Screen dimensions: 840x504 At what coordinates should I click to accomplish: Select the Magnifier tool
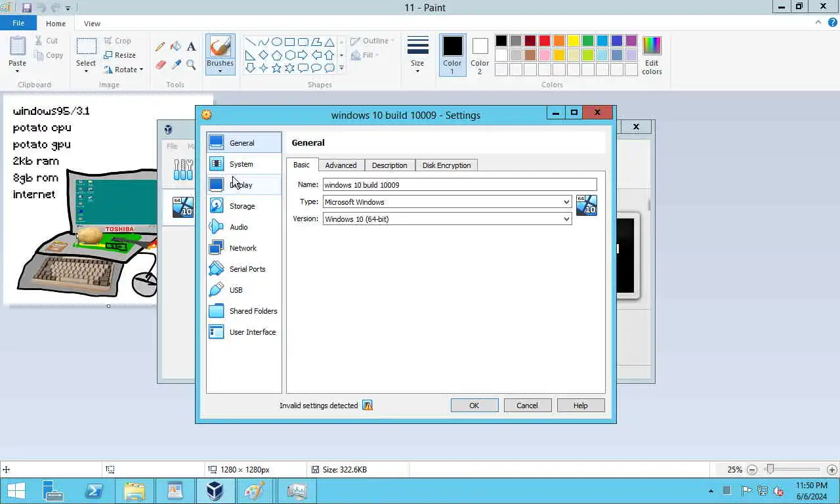(191, 64)
